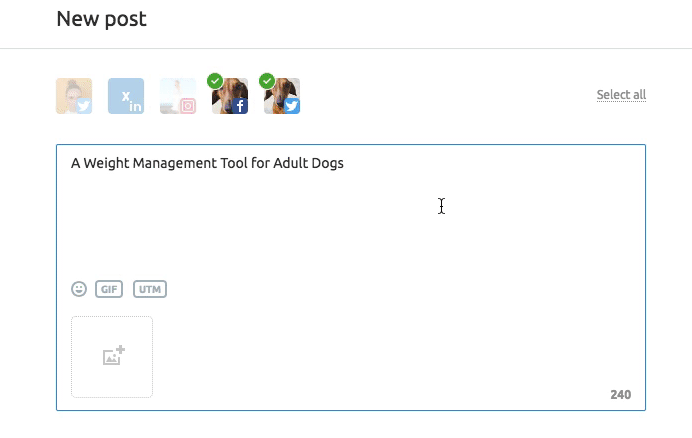Click the New post heading
692x438 pixels.
click(x=102, y=19)
